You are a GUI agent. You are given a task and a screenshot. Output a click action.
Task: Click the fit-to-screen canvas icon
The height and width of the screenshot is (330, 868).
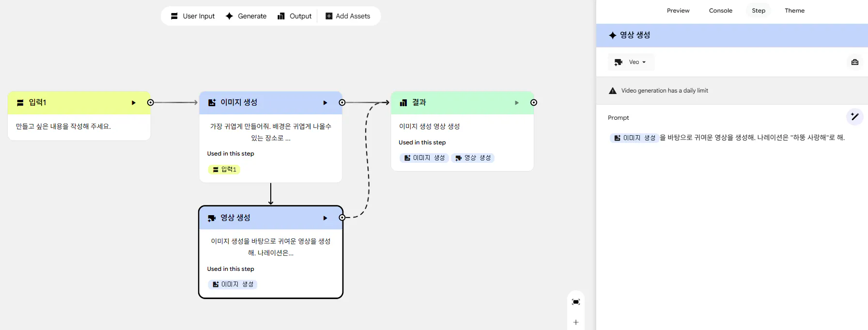tap(576, 302)
